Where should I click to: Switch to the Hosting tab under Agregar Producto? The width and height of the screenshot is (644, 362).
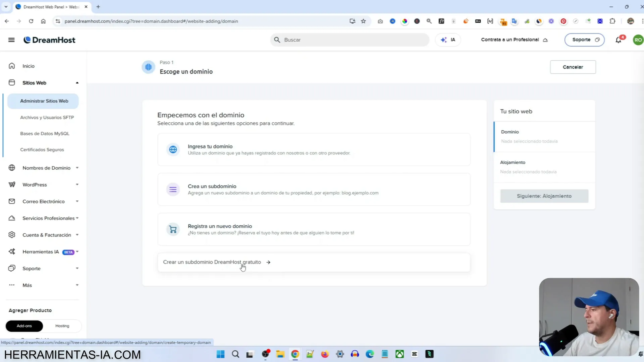62,326
